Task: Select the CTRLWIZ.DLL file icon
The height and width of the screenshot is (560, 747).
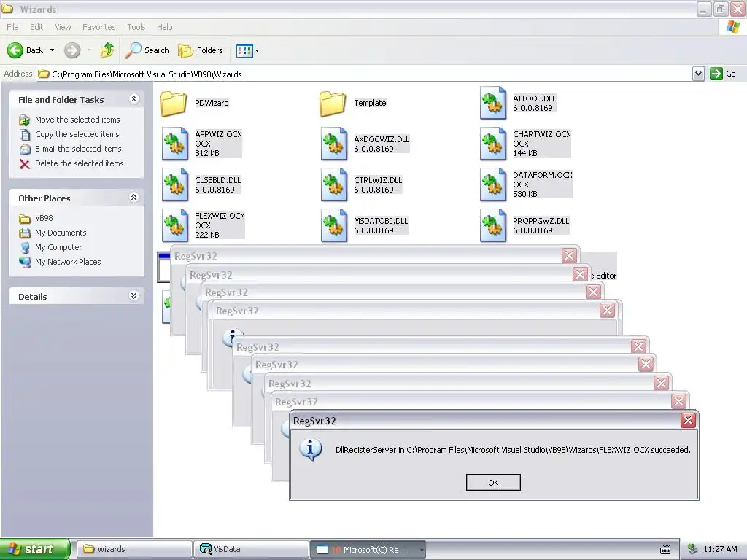Action: pos(334,184)
